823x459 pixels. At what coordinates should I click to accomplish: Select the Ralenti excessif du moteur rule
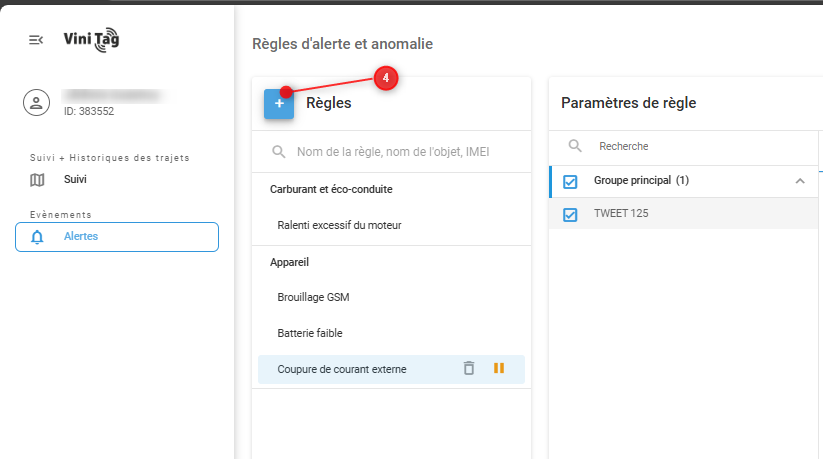tap(339, 225)
